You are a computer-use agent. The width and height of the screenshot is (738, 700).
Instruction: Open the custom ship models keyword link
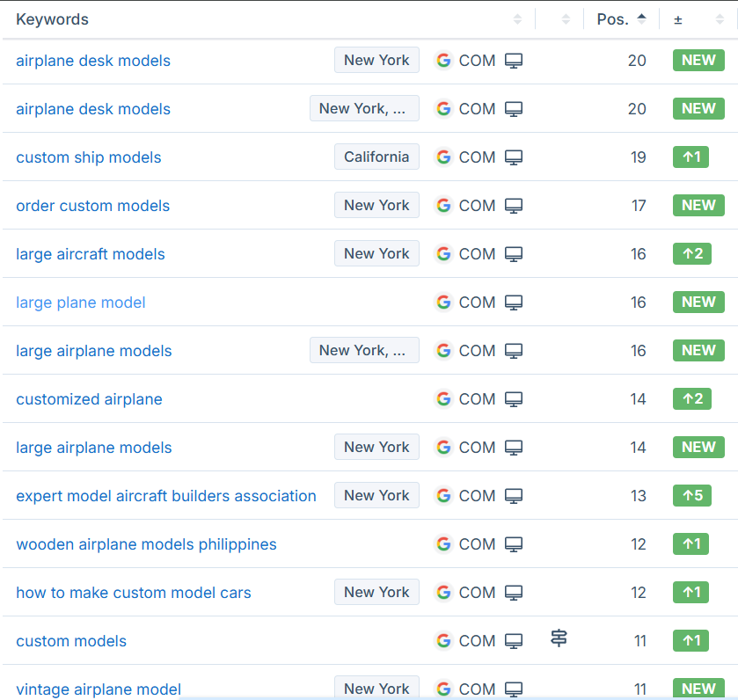coord(89,157)
